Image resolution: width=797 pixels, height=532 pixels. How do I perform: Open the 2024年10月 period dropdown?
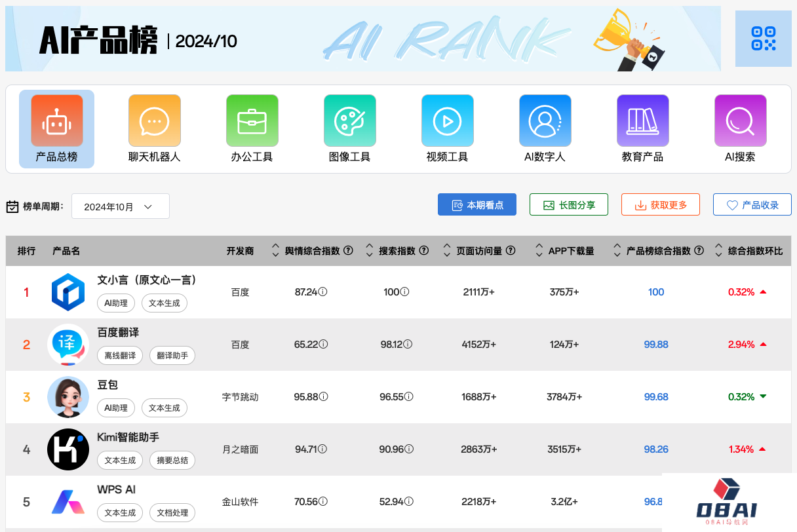[120, 206]
